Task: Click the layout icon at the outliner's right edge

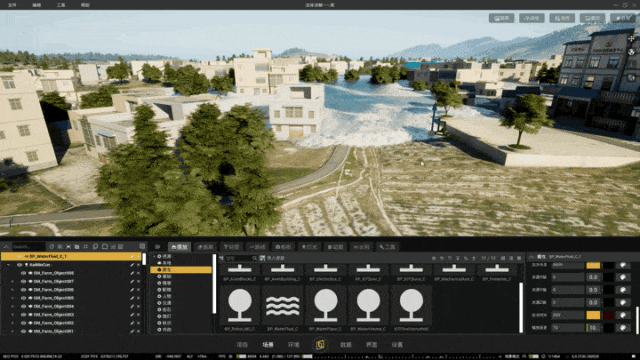Action: [x=142, y=246]
